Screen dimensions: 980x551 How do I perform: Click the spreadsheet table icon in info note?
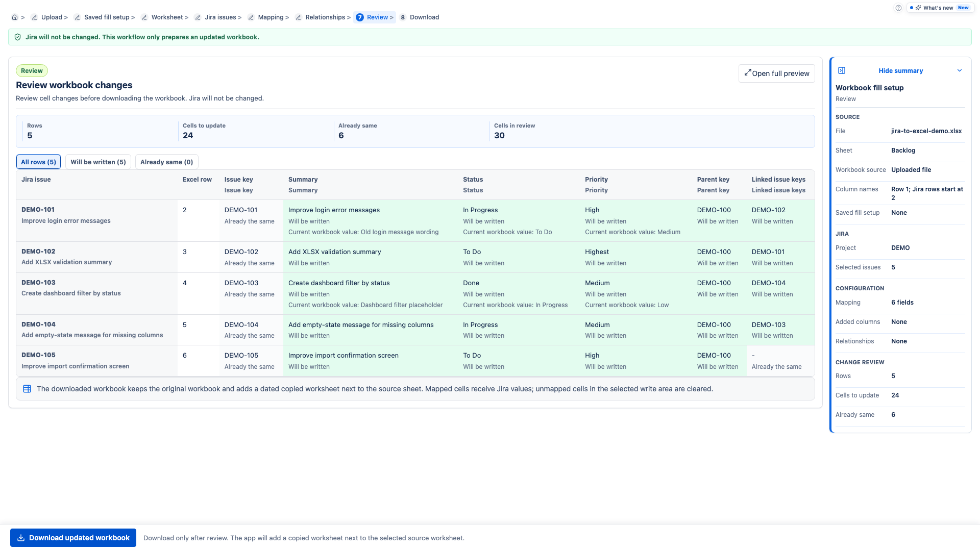point(27,389)
